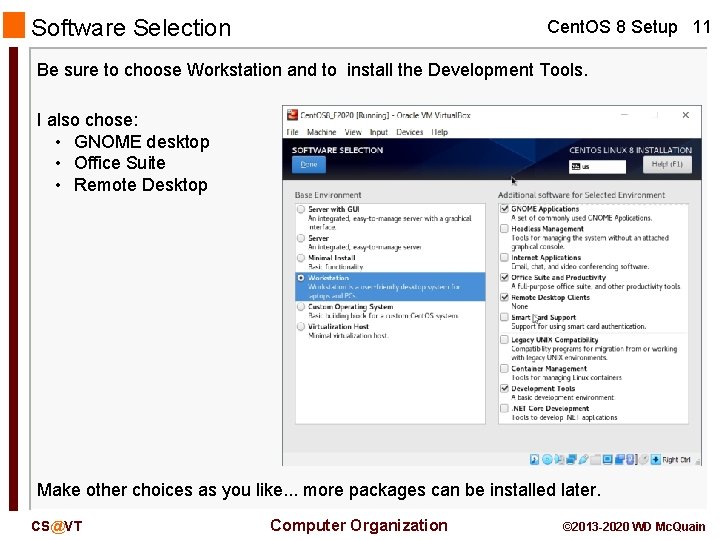This screenshot has width=720, height=540.
Task: Click the Help! (F1) button
Action: click(667, 164)
